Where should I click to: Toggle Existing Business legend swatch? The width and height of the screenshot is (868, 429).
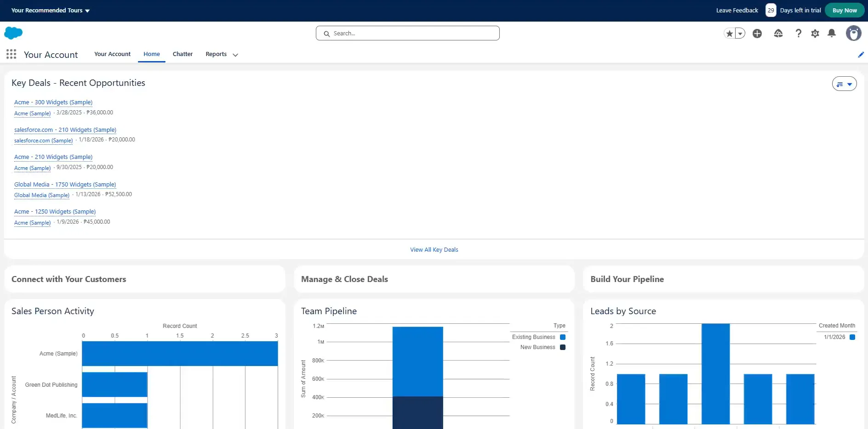[563, 337]
